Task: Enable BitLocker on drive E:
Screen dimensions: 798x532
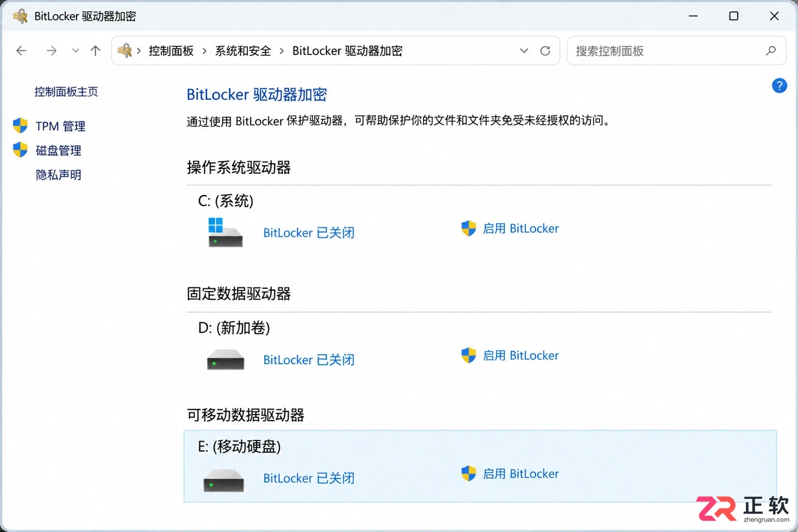Action: (520, 474)
